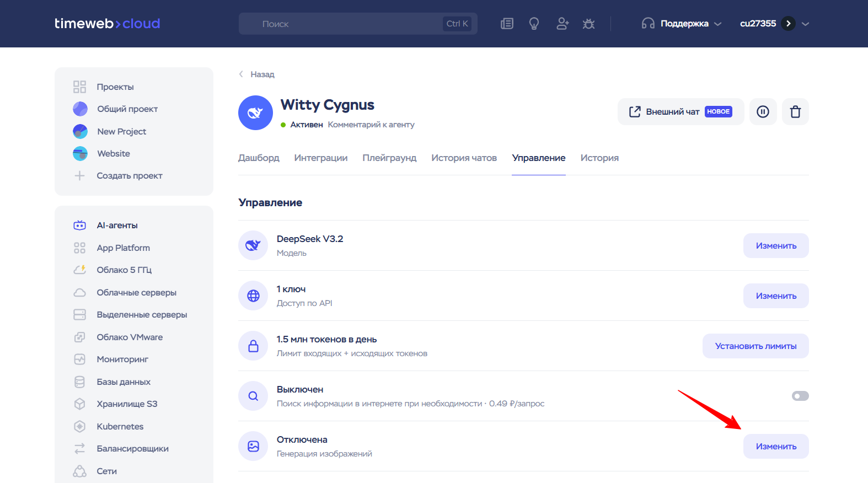Image resolution: width=868 pixels, height=483 pixels.
Task: Click the Kubernetes hexagon icon
Action: [80, 426]
